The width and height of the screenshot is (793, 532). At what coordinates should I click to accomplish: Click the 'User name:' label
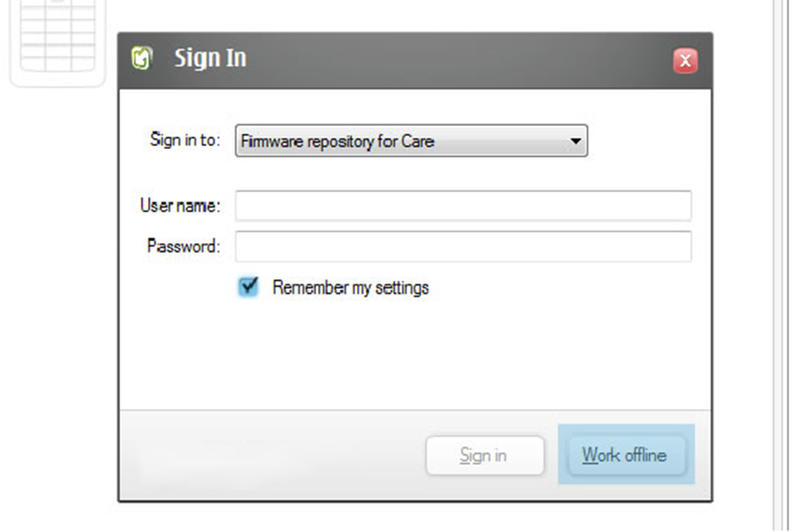pos(180,205)
